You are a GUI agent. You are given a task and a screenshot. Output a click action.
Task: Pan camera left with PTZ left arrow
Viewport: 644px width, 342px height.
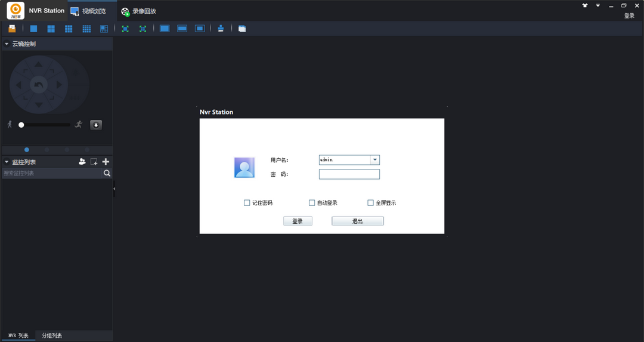click(x=18, y=85)
